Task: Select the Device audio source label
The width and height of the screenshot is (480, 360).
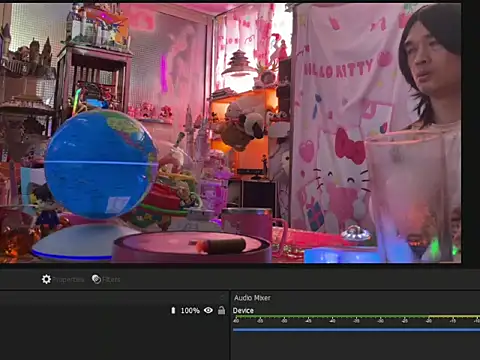Action: coord(243,311)
